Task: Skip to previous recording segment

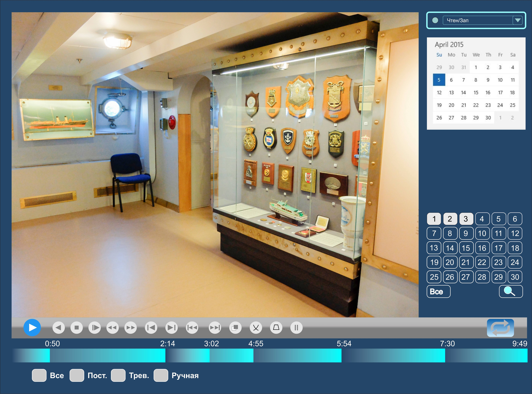Action: 192,328
